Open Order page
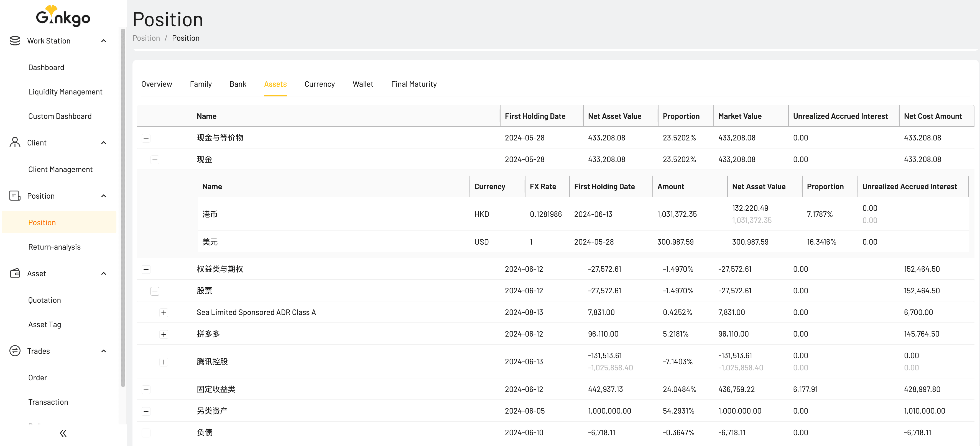Image resolution: width=980 pixels, height=446 pixels. click(x=38, y=378)
